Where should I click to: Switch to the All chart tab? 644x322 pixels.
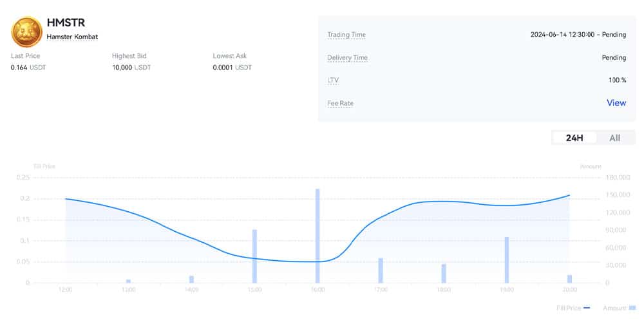click(614, 138)
